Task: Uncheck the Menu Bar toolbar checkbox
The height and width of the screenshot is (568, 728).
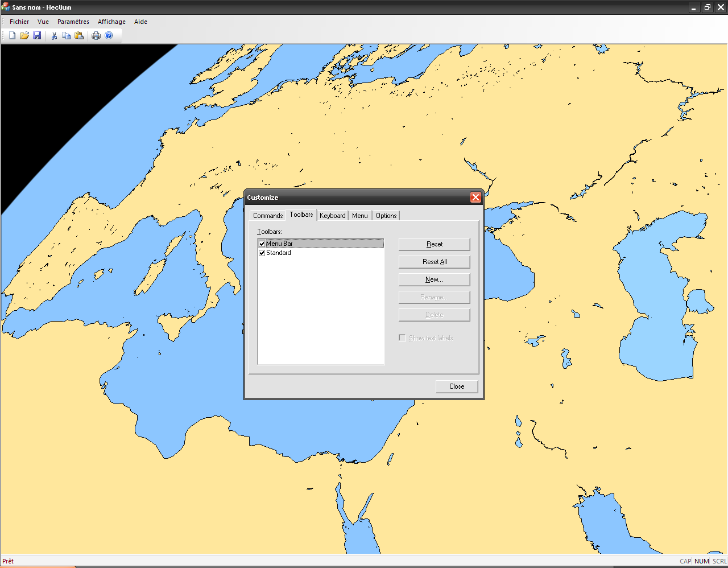Action: tap(262, 244)
